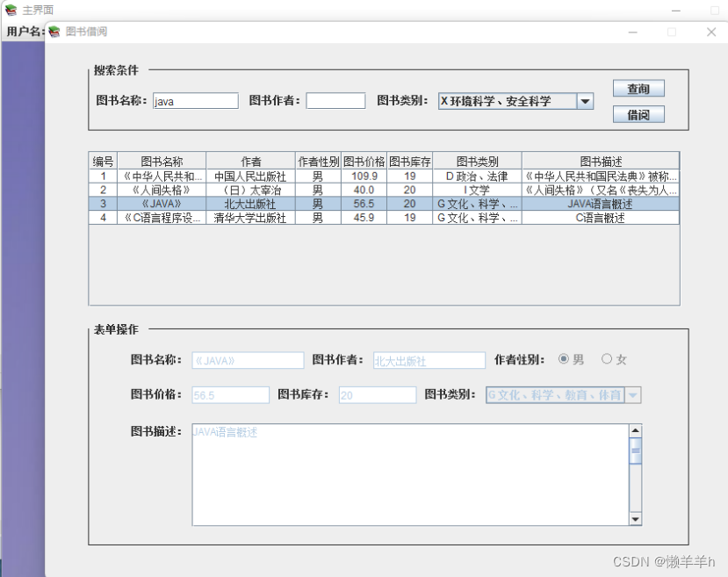Click the Java icon on 主界面 title bar

pyautogui.click(x=9, y=10)
